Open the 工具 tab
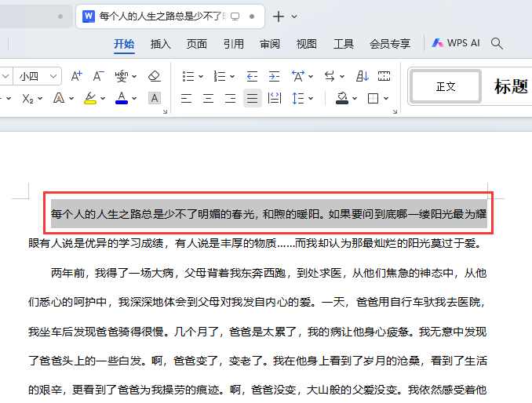The image size is (532, 403). (344, 44)
